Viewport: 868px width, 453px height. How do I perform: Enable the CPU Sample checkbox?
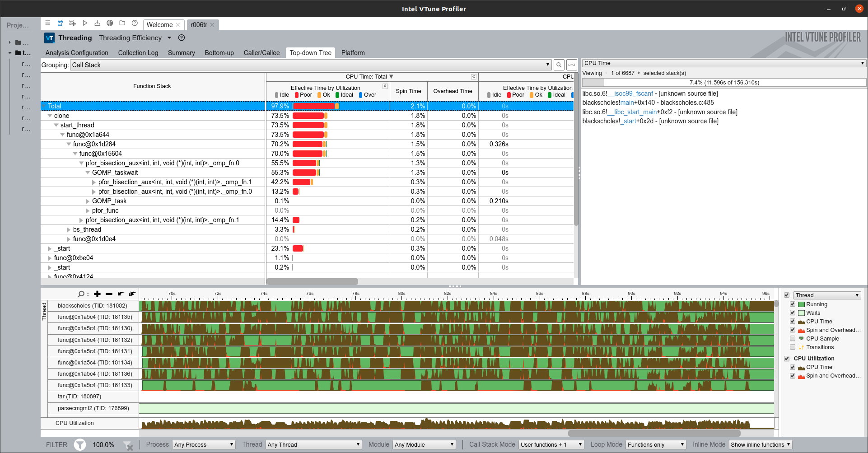pyautogui.click(x=793, y=339)
